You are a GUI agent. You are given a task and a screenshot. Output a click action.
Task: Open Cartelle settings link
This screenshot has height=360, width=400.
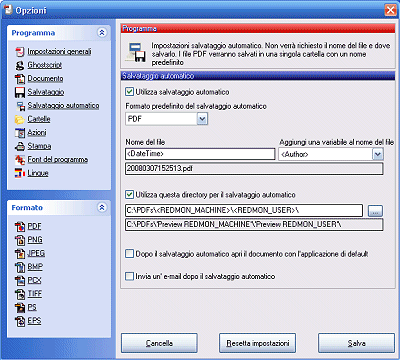[39, 119]
